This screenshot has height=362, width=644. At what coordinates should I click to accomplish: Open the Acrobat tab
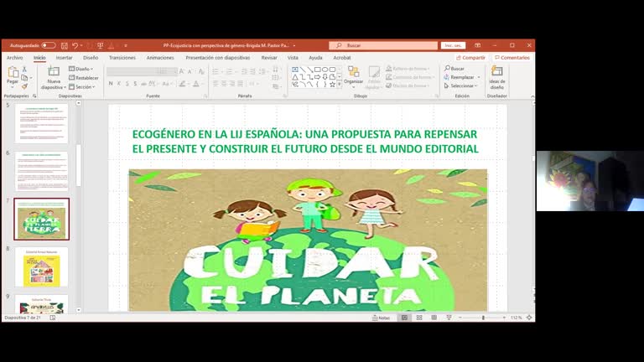[342, 58]
